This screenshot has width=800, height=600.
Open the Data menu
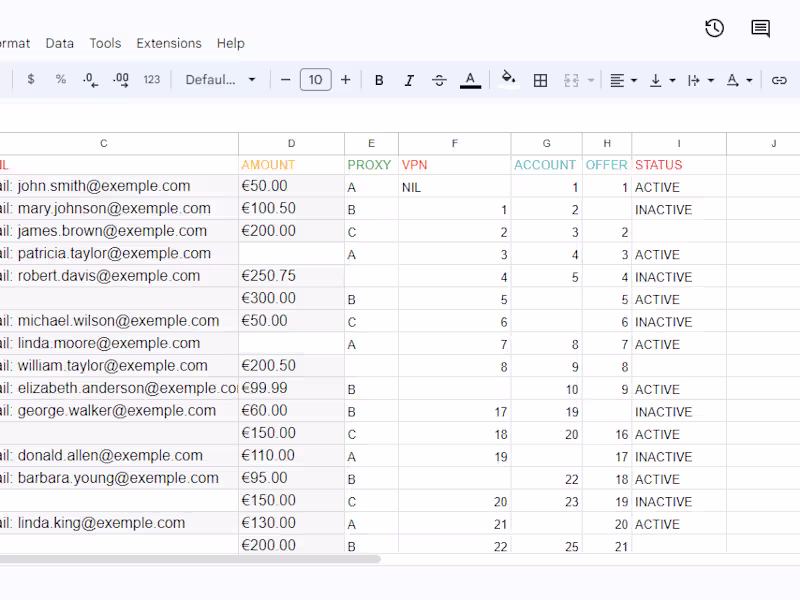point(60,43)
